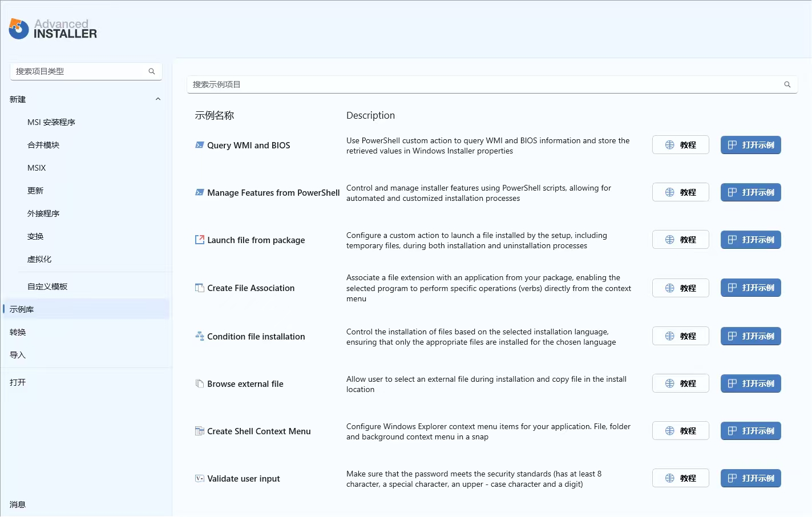
Task: Select the Validate user input sample name
Action: coord(244,479)
